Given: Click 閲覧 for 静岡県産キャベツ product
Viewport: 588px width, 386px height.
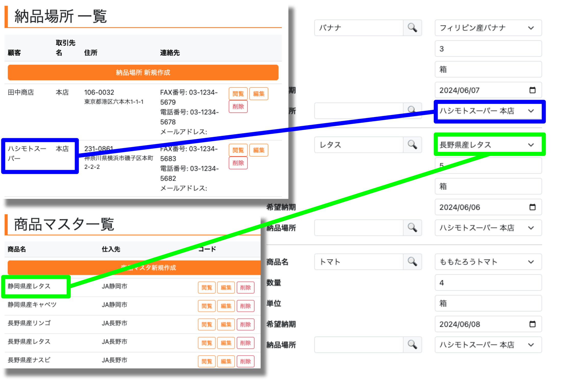Looking at the screenshot, I should point(207,306).
